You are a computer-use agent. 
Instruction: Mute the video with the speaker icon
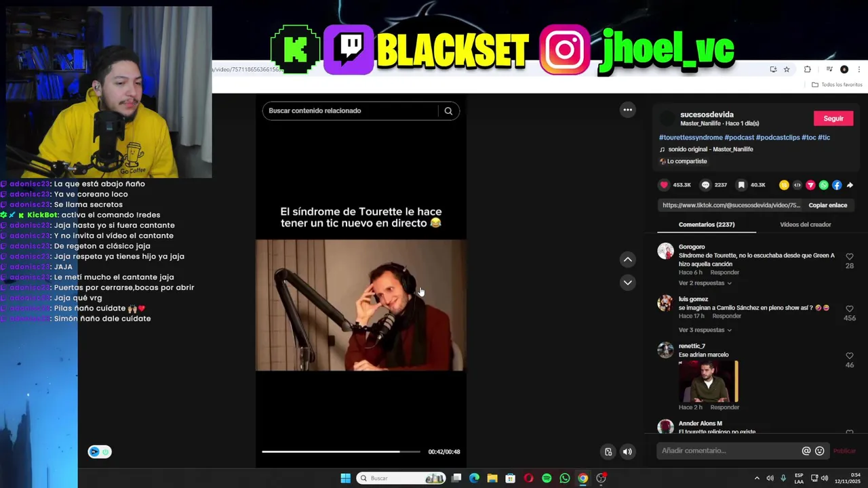[x=628, y=452]
